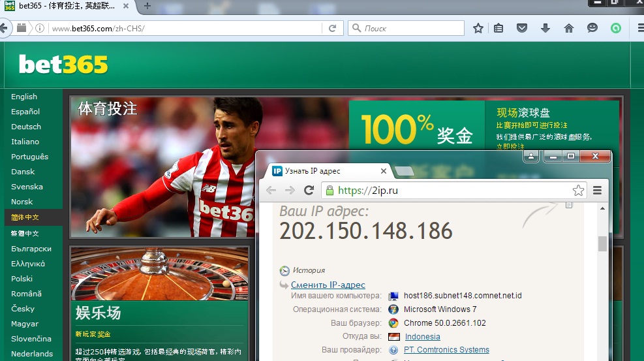The width and height of the screenshot is (644, 361).
Task: Choose Português language
Action: [x=29, y=157]
